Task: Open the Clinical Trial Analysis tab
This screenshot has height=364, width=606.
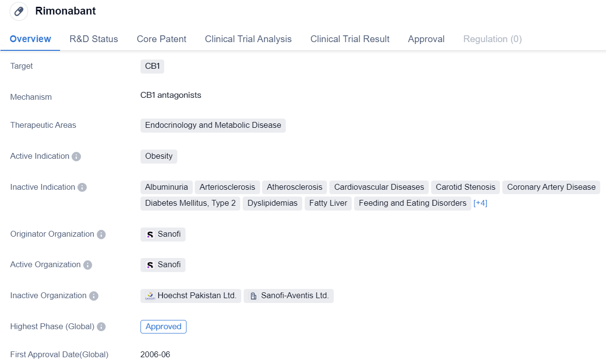Action: pyautogui.click(x=248, y=39)
